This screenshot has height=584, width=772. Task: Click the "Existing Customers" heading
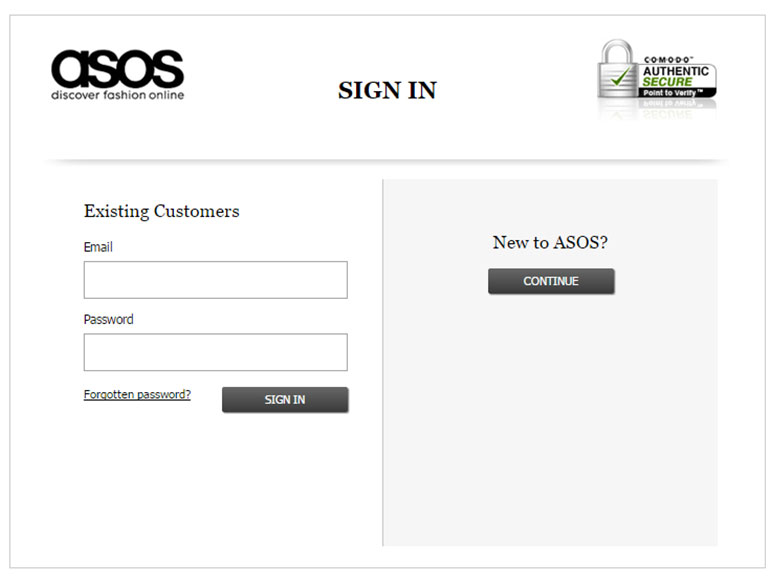click(x=161, y=211)
